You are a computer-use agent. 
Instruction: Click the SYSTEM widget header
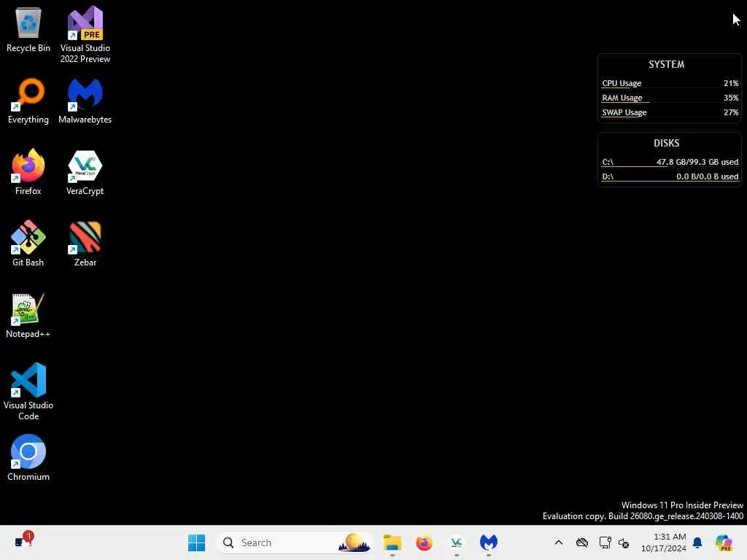pos(666,64)
